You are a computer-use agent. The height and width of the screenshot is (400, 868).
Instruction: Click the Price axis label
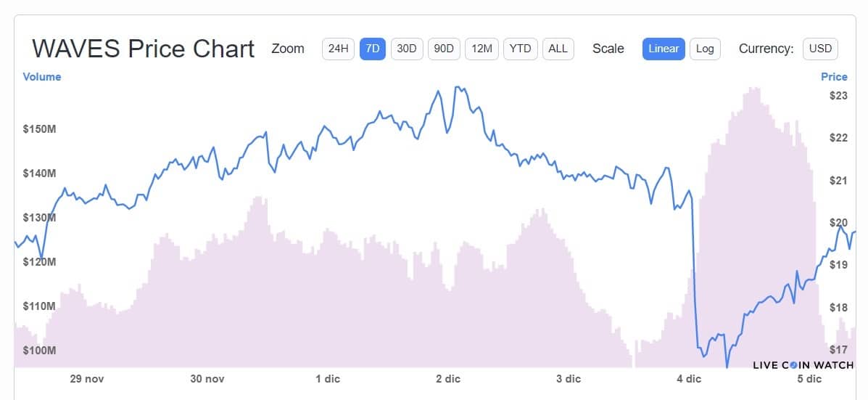(x=834, y=77)
